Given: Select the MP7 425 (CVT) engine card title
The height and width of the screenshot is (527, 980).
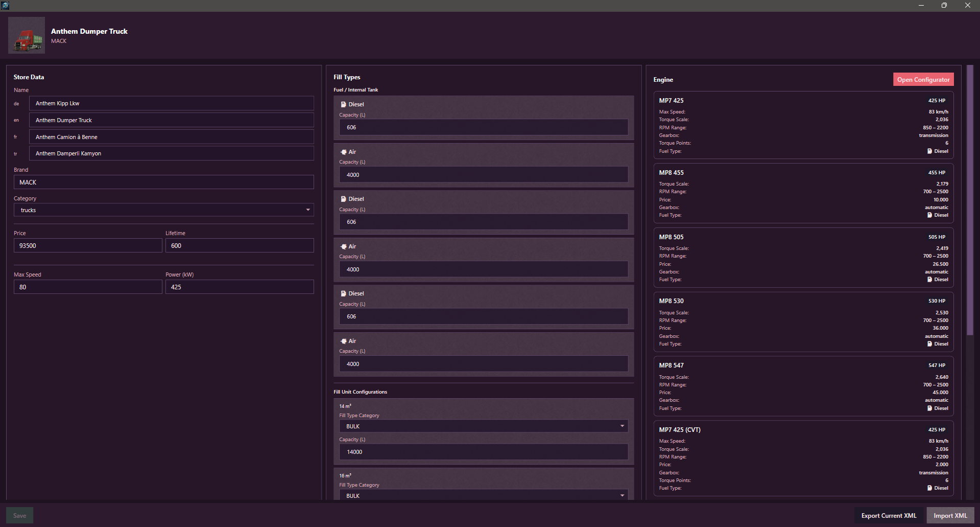Looking at the screenshot, I should point(680,430).
